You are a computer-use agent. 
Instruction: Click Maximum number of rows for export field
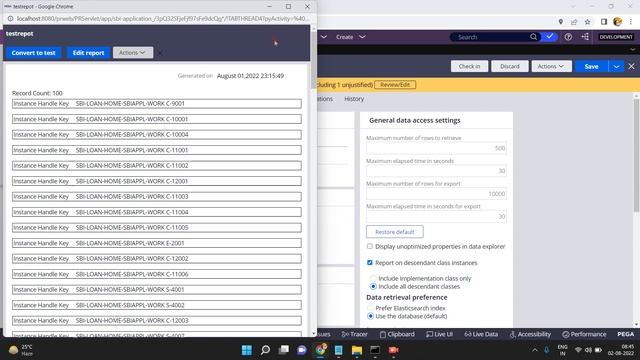coord(436,194)
